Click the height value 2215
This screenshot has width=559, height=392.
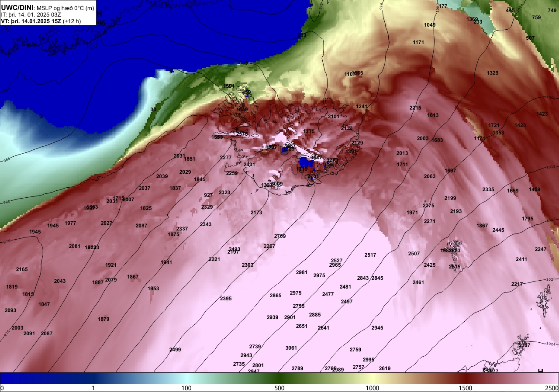[x=415, y=108]
